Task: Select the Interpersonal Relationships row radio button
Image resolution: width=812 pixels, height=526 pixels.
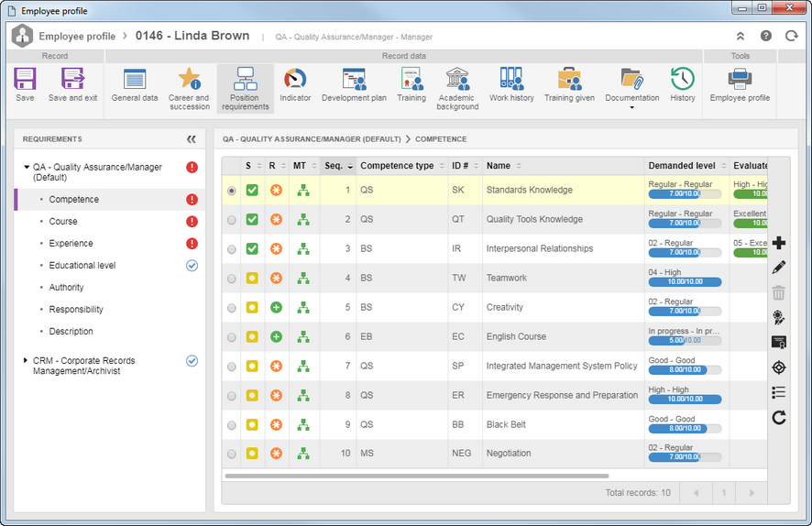Action: [232, 249]
